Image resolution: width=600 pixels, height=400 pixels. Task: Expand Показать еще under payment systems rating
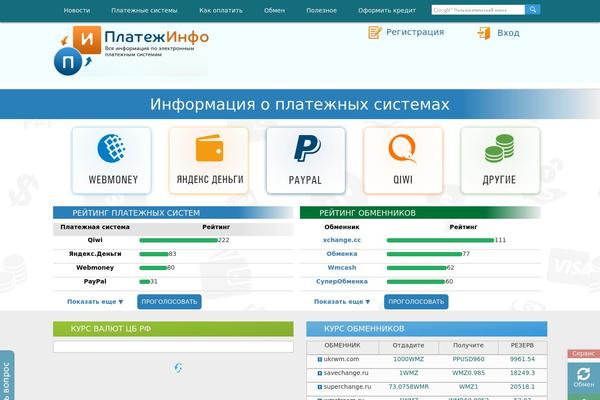coord(95,302)
